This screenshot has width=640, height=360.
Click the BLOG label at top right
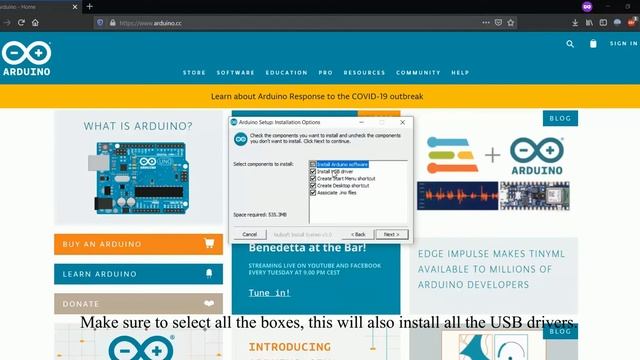[560, 118]
